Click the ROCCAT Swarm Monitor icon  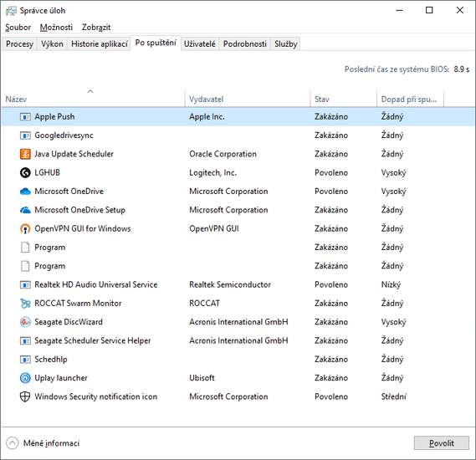point(25,304)
